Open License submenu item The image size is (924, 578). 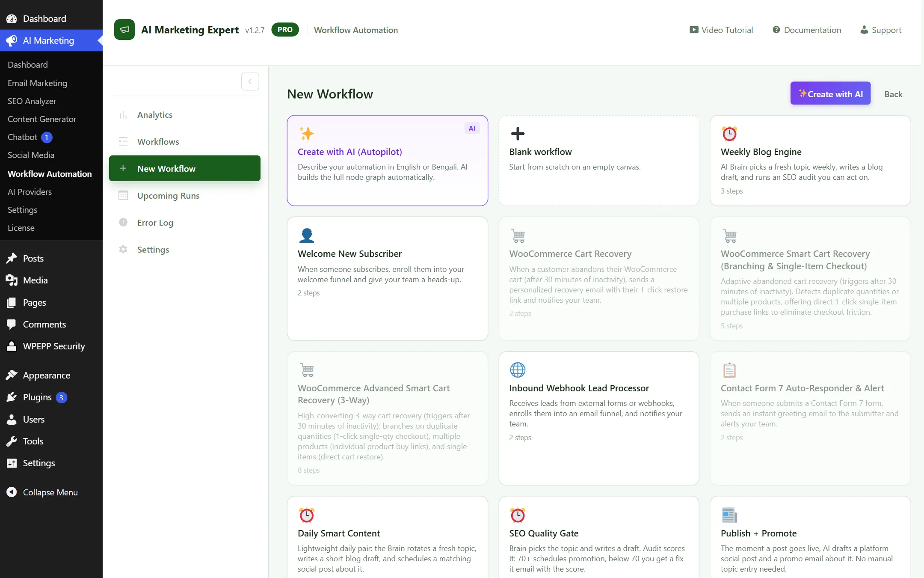(x=21, y=228)
